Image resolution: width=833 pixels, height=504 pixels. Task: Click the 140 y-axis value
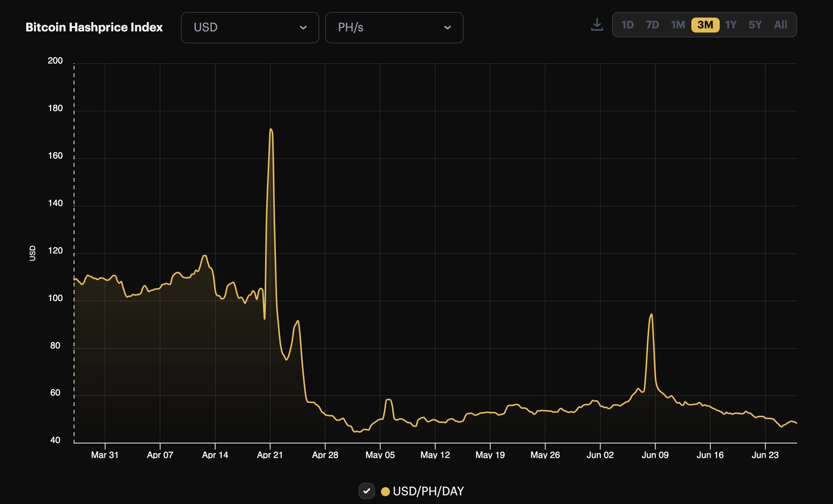click(x=55, y=203)
